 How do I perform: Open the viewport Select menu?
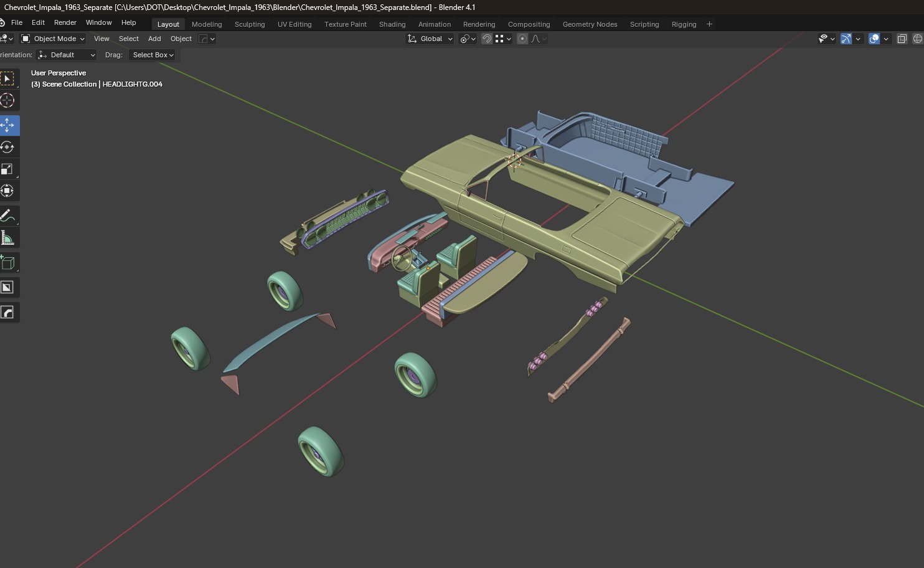click(x=129, y=39)
